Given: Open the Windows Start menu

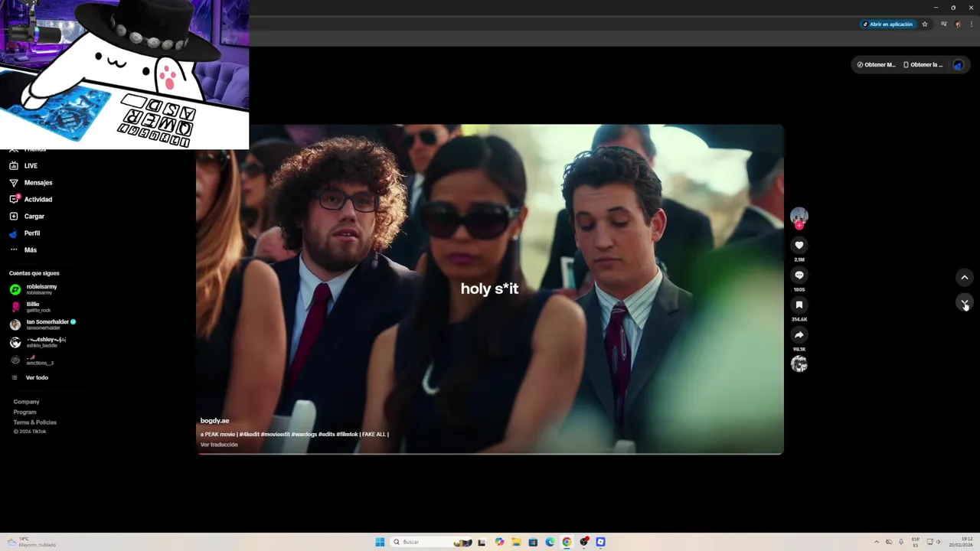Looking at the screenshot, I should coord(380,542).
